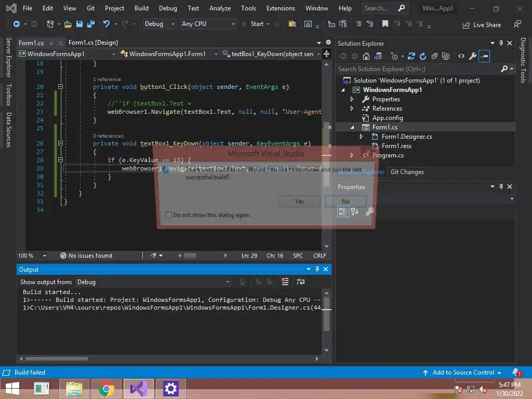This screenshot has width=532, height=399.
Task: Select App.config in Solution Explorer
Action: pos(388,118)
